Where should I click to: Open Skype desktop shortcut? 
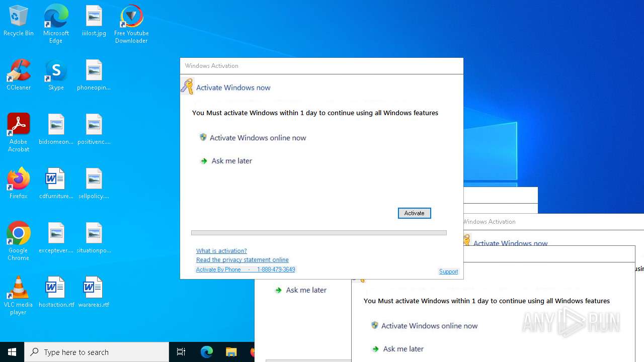pos(56,75)
